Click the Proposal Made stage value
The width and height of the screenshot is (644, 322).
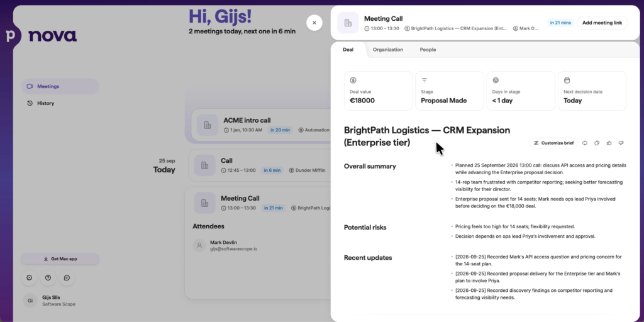coord(444,101)
